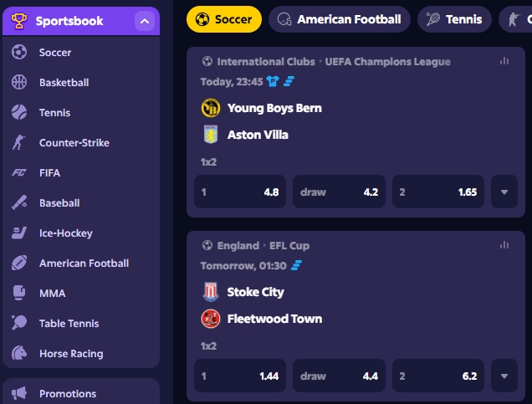Click the Horse Racing icon
The image size is (532, 404).
[x=19, y=354]
